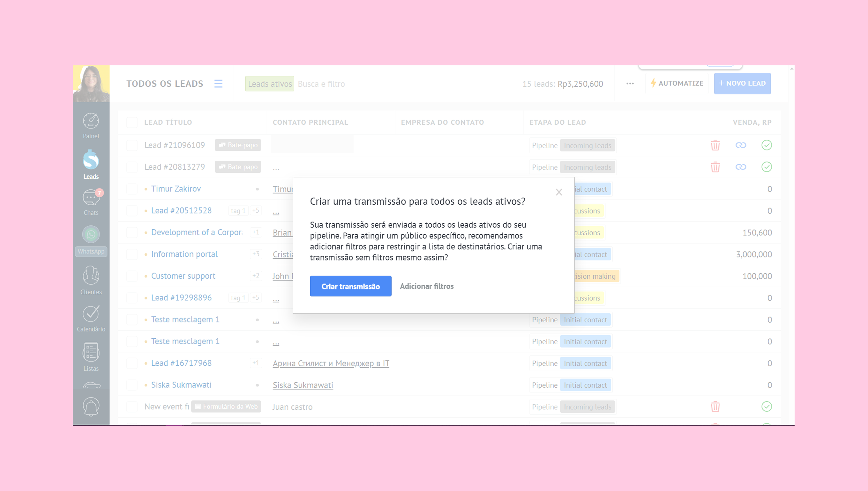Check the Information portal row checkbox
The image size is (868, 491).
pyautogui.click(x=131, y=254)
